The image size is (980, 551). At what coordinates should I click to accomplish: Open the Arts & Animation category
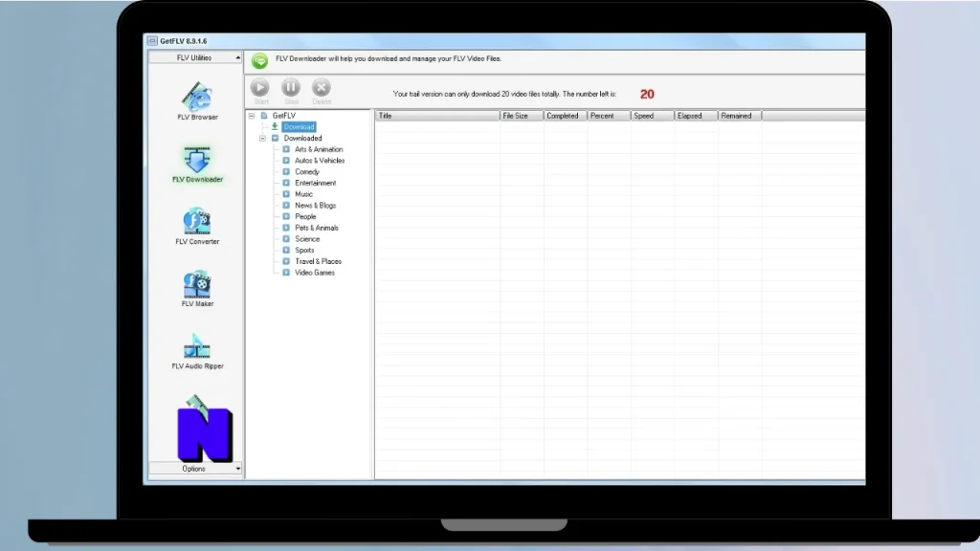319,149
